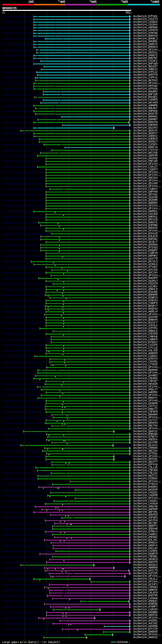Click the UniRef100_A9PBA9 hit label
This screenshot has height=644, width=162.
point(145,28)
